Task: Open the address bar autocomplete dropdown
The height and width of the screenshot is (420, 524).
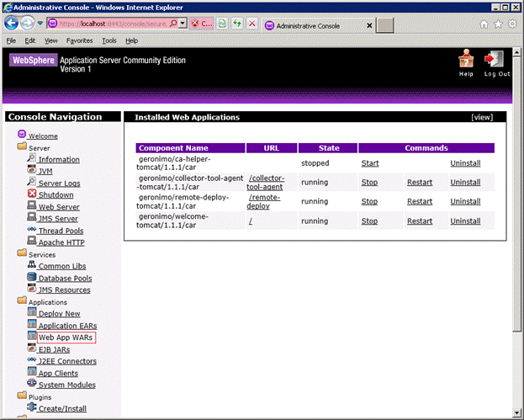Action: tap(183, 24)
